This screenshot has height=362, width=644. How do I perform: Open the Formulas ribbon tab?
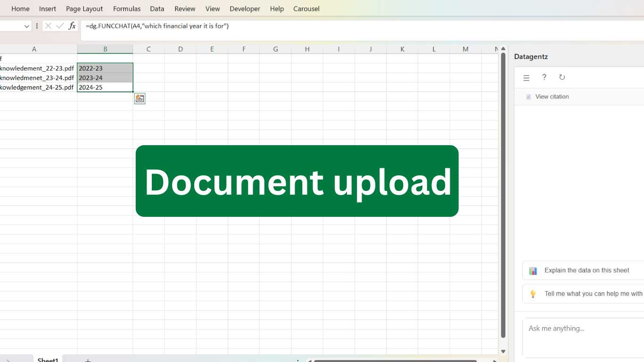(127, 8)
